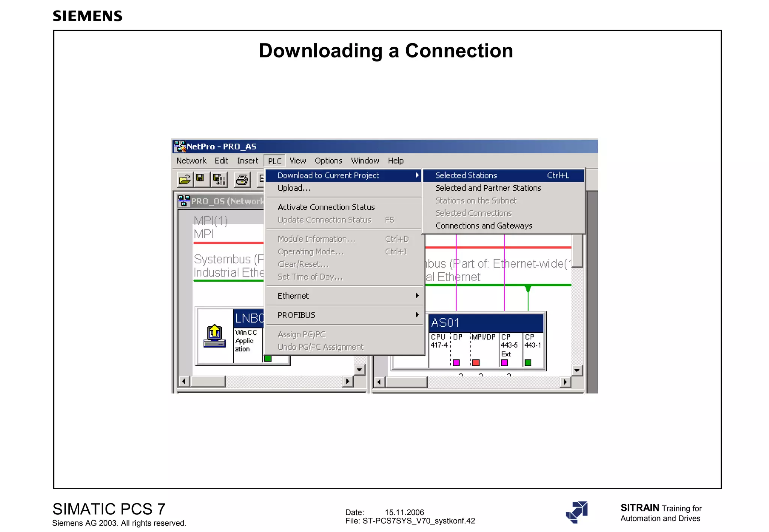Open the Window menu
This screenshot has width=769, height=532.
[365, 161]
